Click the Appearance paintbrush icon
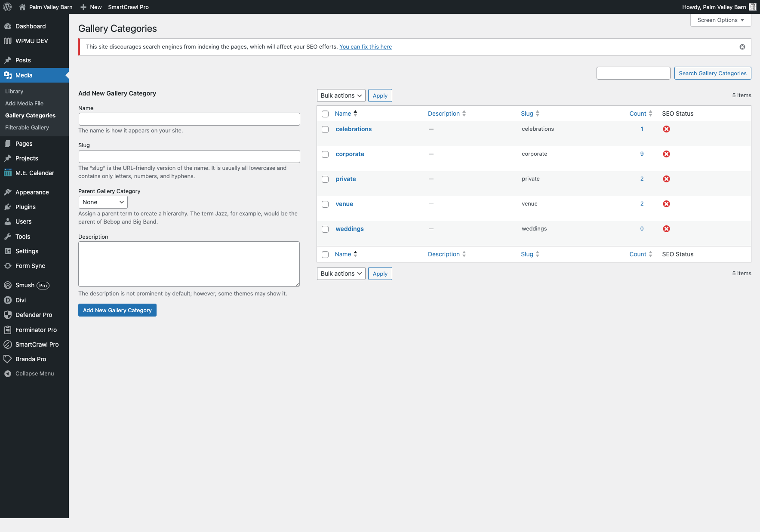Viewport: 760px width, 532px height. point(8,192)
